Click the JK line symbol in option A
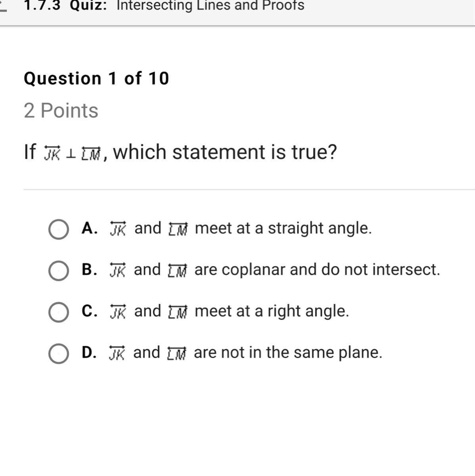475x476 pixels. tap(118, 229)
